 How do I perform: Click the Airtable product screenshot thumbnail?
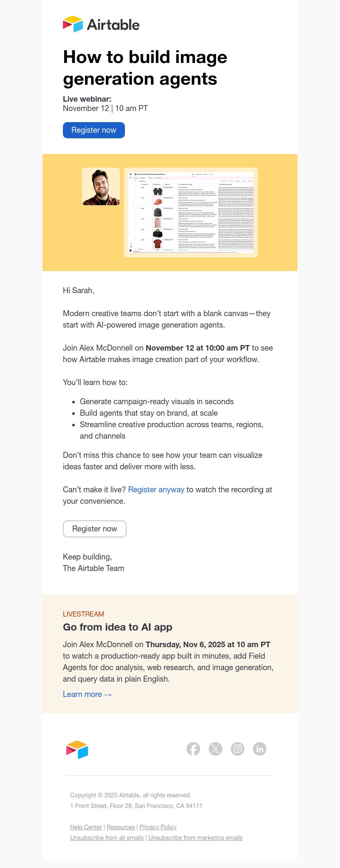pos(190,212)
